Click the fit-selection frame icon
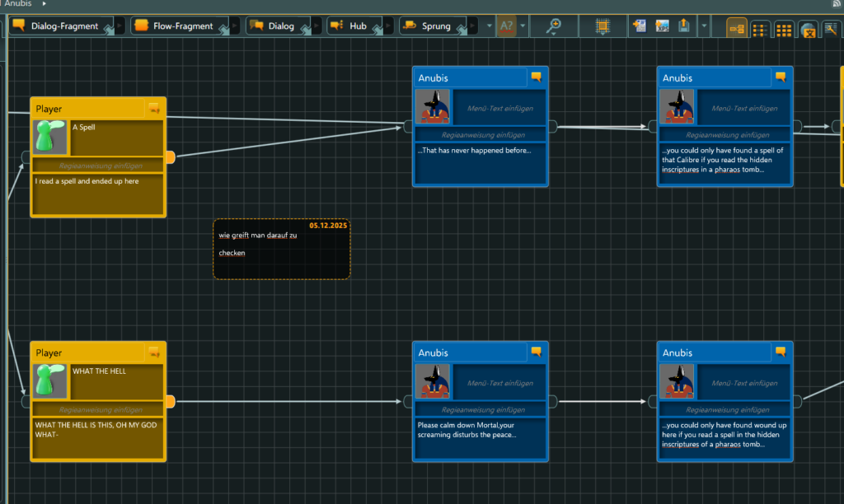 (603, 26)
